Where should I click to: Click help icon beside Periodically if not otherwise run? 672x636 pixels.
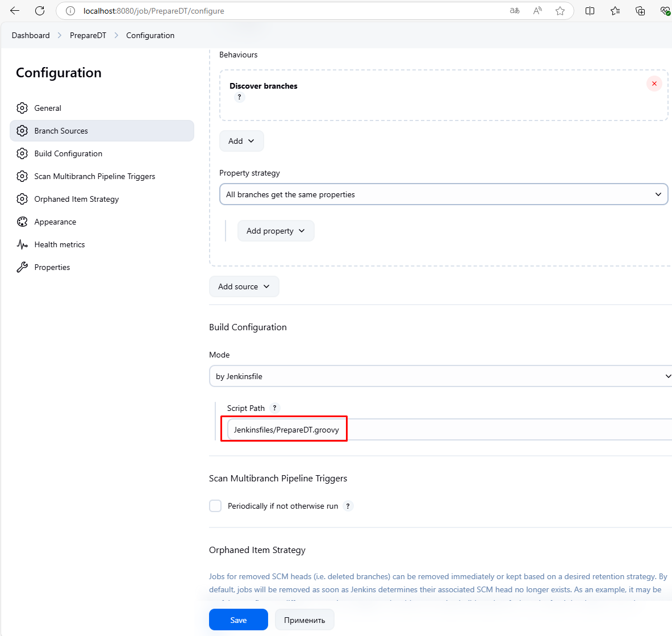click(348, 506)
